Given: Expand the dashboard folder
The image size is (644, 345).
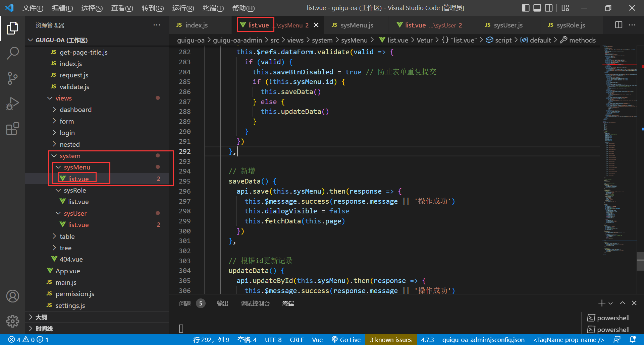Looking at the screenshot, I should click(x=75, y=110).
